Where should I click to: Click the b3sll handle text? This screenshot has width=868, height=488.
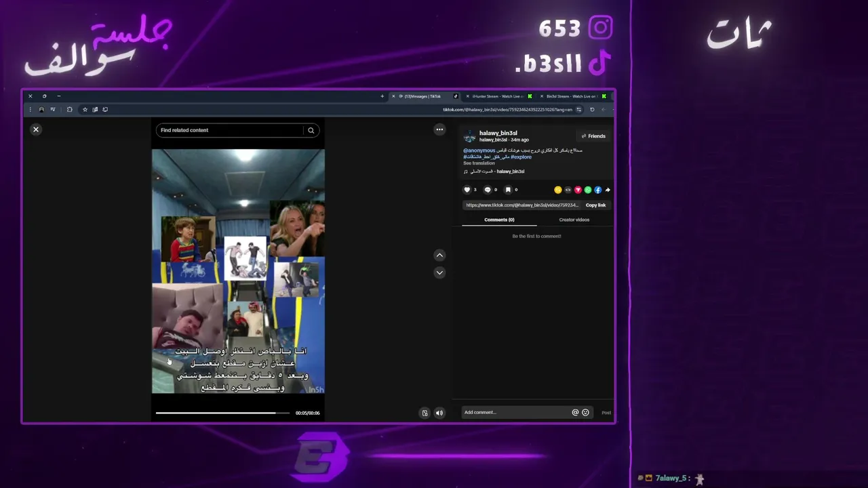[x=549, y=64]
